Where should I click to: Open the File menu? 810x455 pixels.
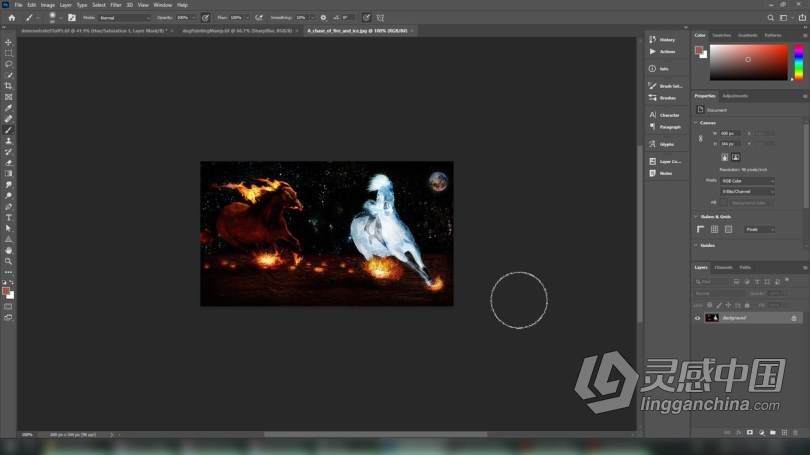tap(18, 5)
